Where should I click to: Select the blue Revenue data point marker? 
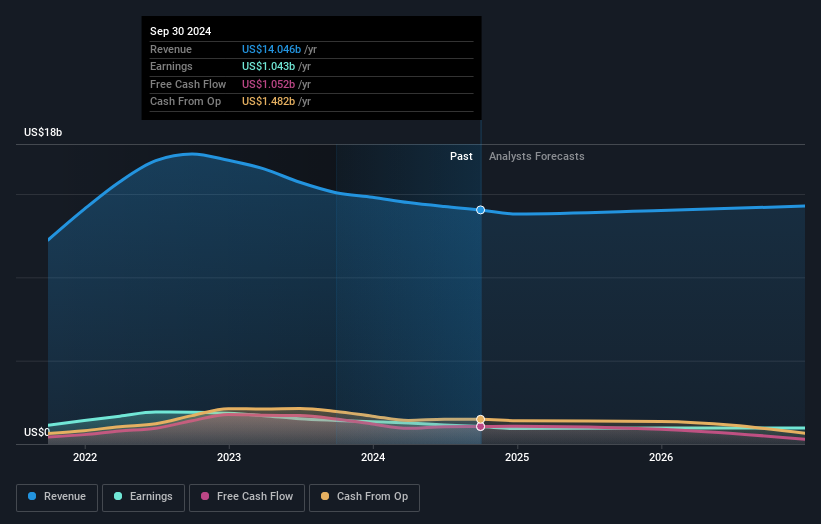tap(481, 210)
